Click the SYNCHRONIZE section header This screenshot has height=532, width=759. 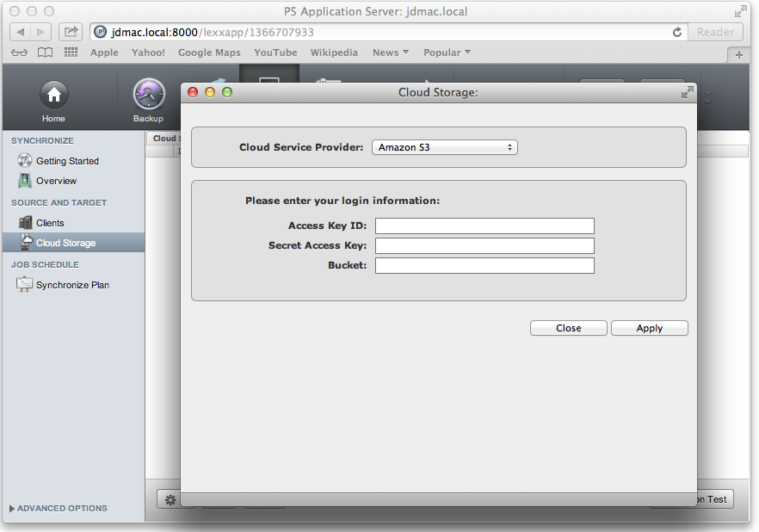pos(43,141)
